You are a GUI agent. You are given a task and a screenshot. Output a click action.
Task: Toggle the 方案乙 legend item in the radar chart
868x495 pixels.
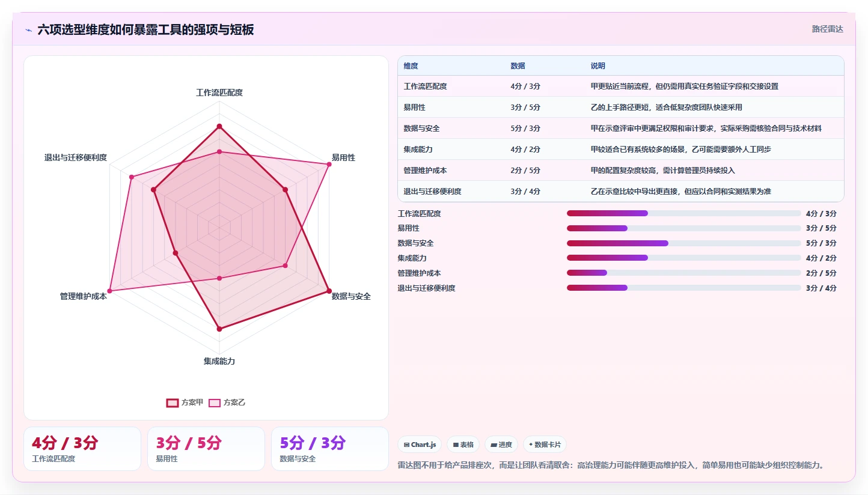click(227, 402)
